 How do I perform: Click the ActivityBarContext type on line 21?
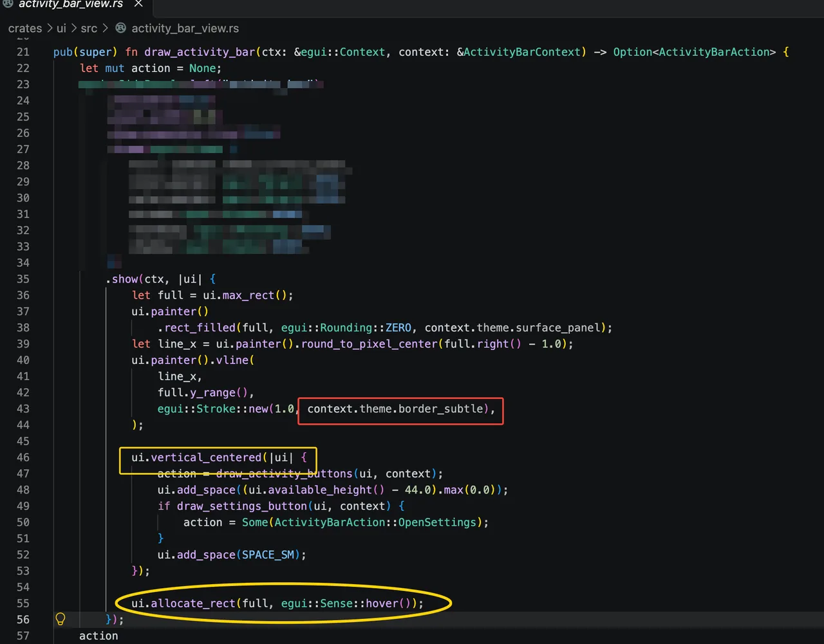[523, 52]
